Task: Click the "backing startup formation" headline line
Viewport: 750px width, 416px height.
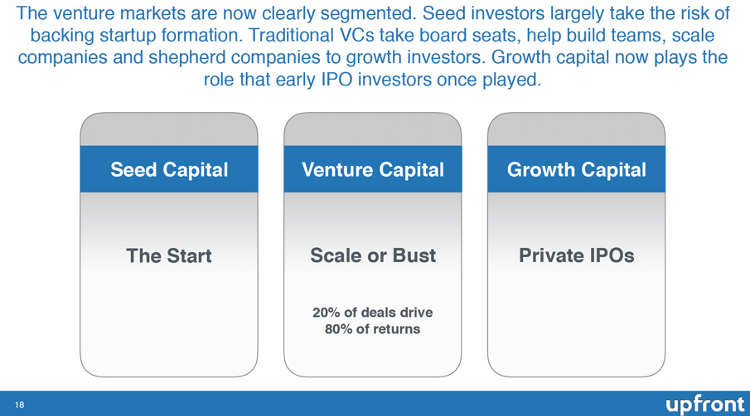Action: 373,35
